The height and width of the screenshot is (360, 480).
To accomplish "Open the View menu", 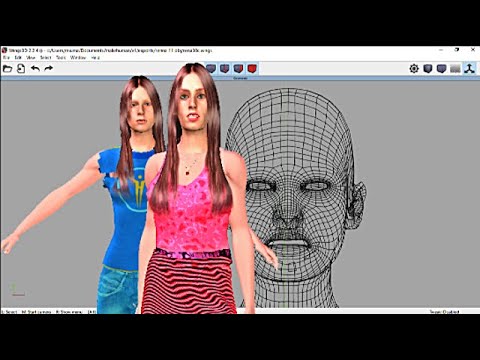I will tap(31, 58).
